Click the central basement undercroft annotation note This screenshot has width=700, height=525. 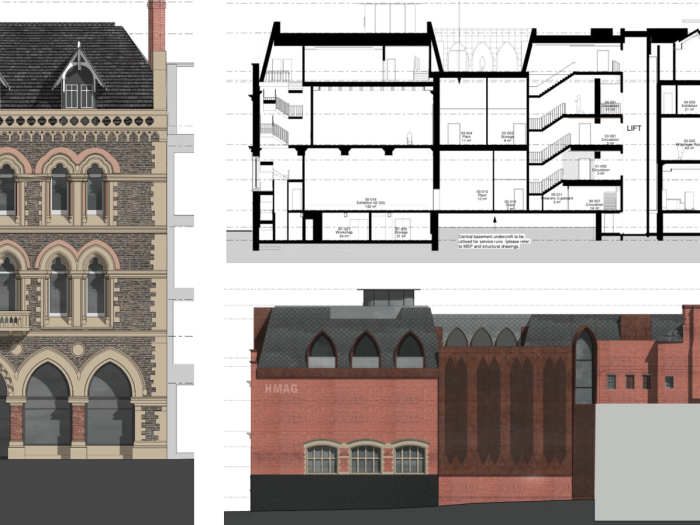pyautogui.click(x=494, y=241)
